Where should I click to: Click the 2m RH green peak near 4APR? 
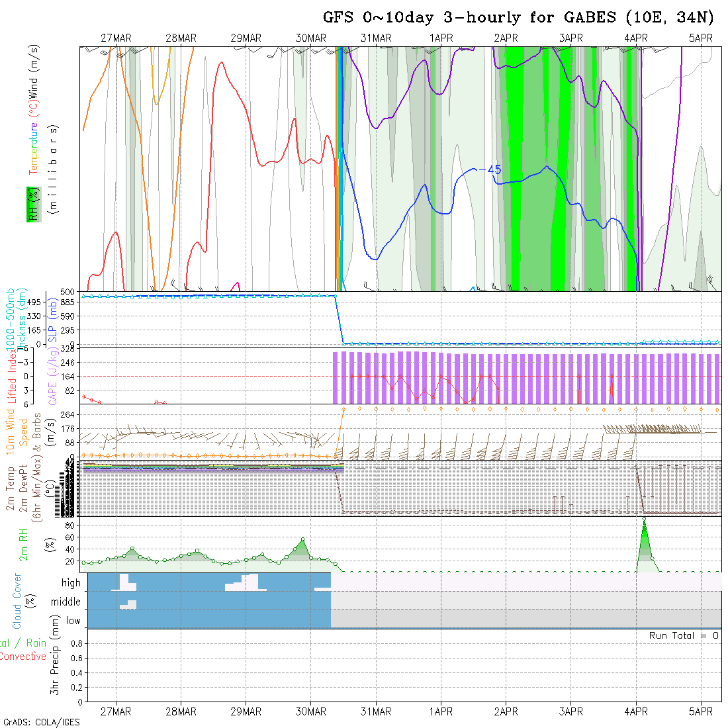point(644,523)
